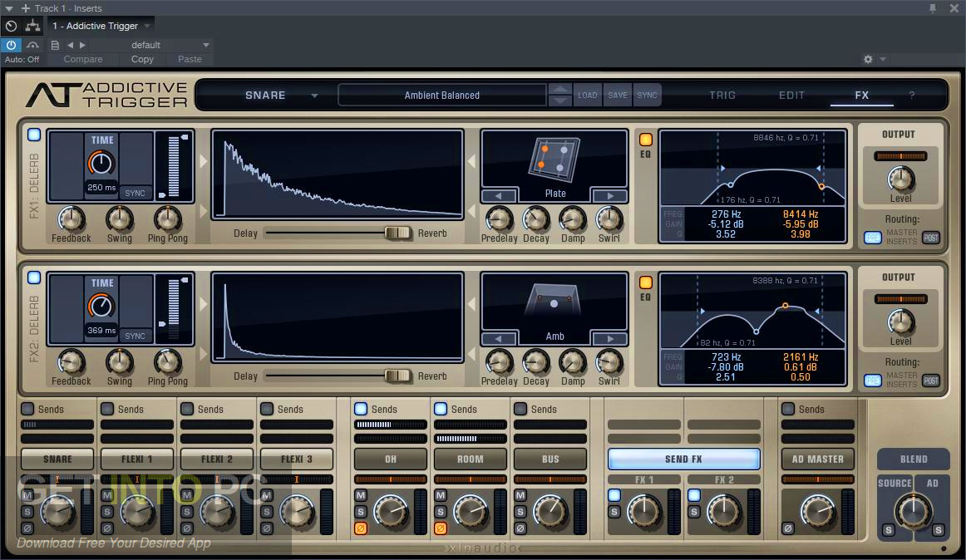
Task: Select next reverb type for FX2 Amb
Action: (610, 339)
